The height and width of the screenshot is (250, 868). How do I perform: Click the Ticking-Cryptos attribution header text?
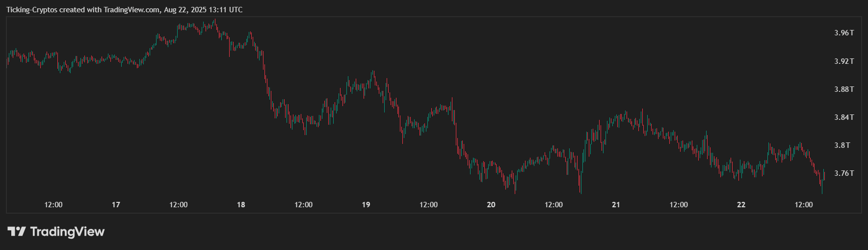pyautogui.click(x=124, y=10)
